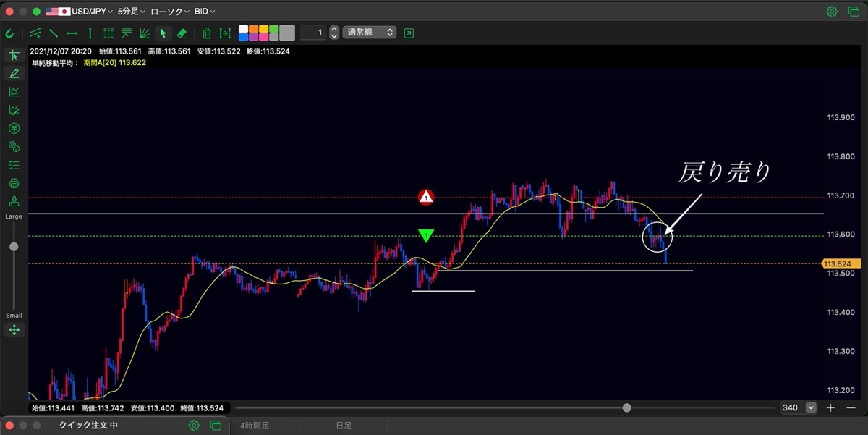Select the eraser tool
This screenshot has height=435, width=868.
pos(182,33)
